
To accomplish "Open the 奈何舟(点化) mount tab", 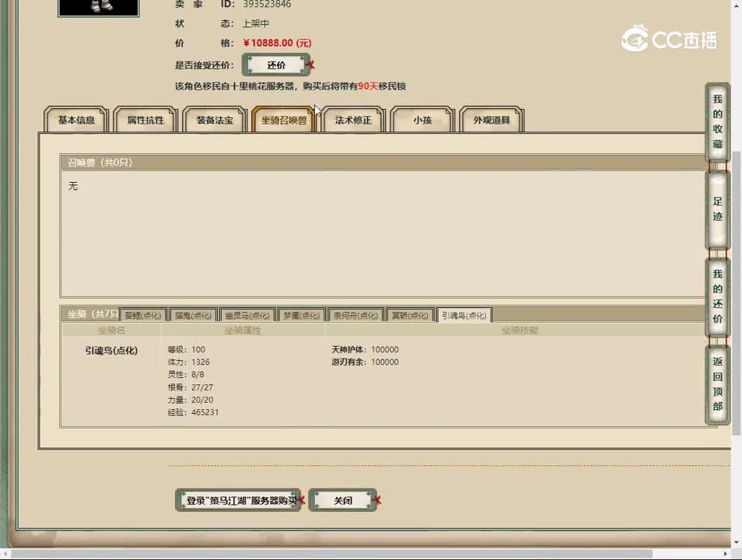I will tap(355, 315).
